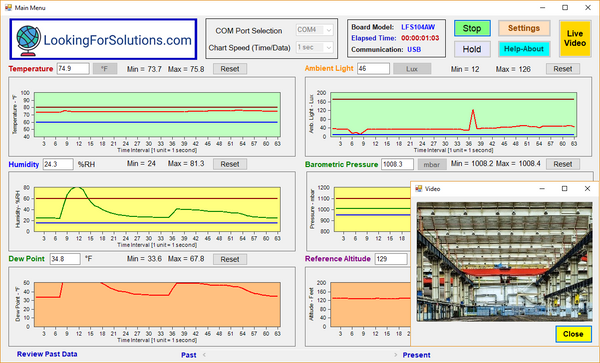Viewport: 600px width, 363px height.
Task: Click the Barometric Pressure label
Action: click(341, 164)
